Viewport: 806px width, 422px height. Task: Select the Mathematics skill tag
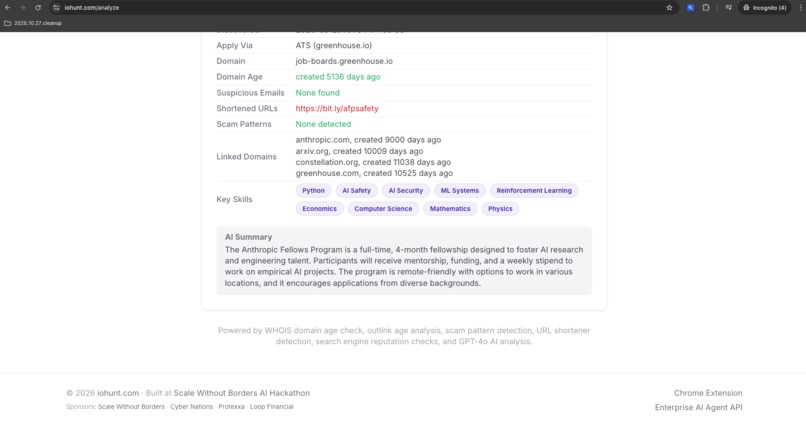pos(450,209)
